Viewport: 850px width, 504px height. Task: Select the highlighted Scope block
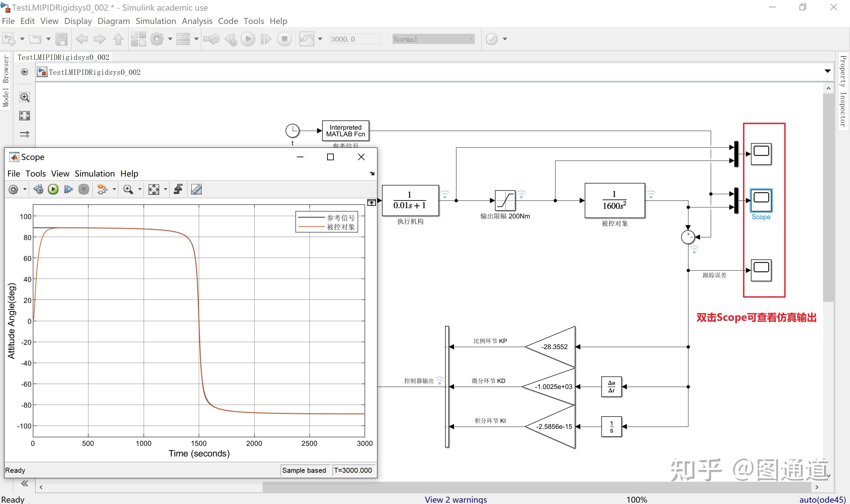pyautogui.click(x=761, y=200)
